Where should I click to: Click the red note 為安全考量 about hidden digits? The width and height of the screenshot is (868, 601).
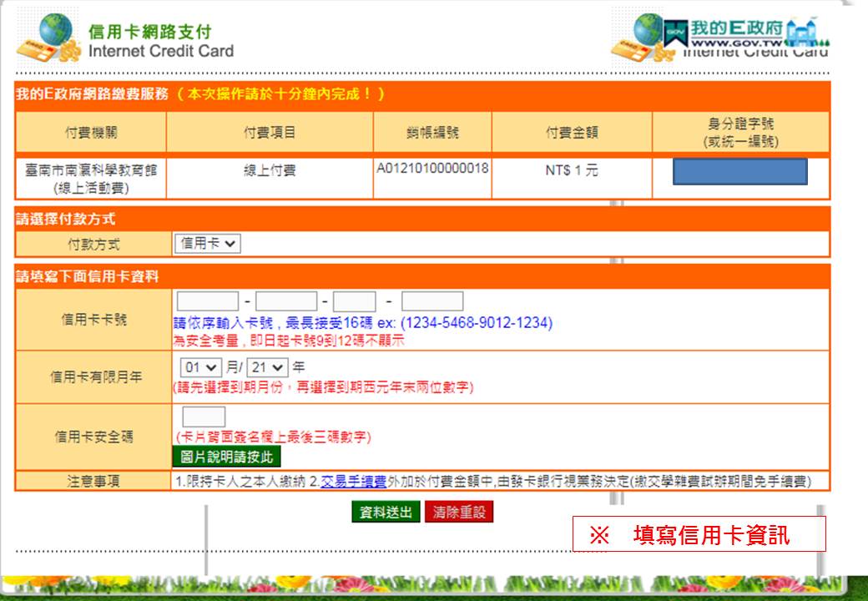pos(289,341)
